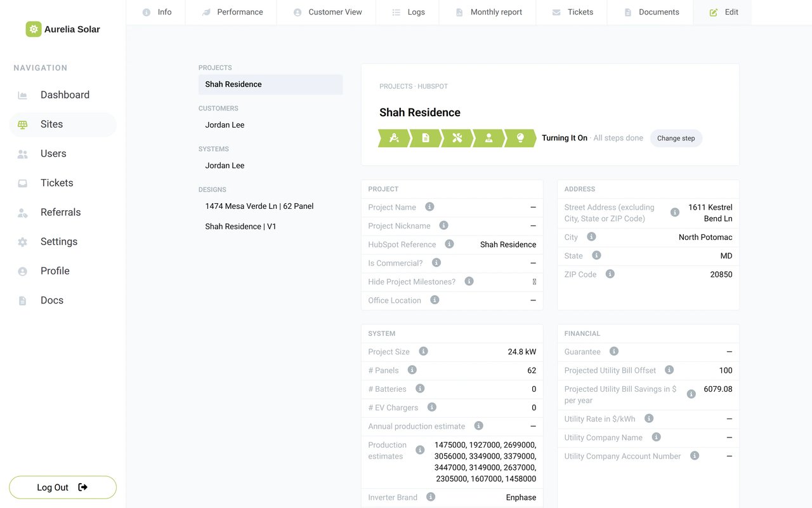Click the Hide Project Milestones? info icon
812x508 pixels.
469,281
